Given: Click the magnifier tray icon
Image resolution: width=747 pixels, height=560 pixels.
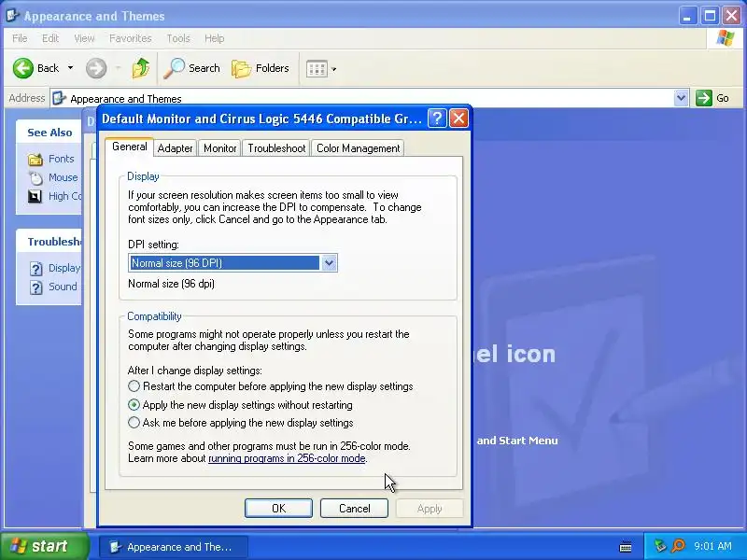Looking at the screenshot, I should tap(679, 546).
